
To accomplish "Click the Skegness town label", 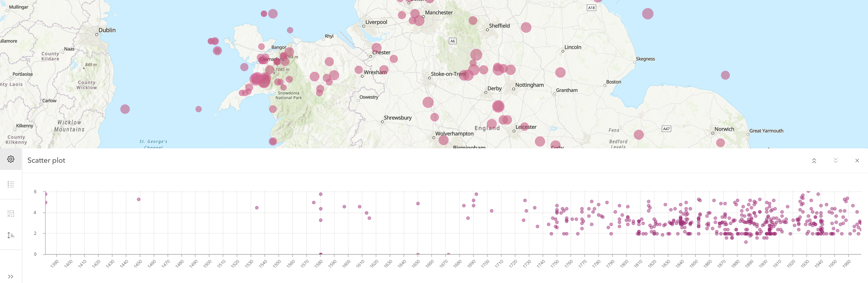I will 645,59.
